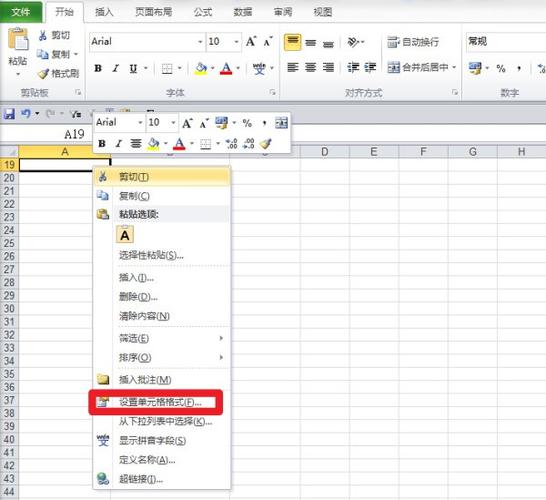Select column D header
546x500 pixels.
point(325,152)
